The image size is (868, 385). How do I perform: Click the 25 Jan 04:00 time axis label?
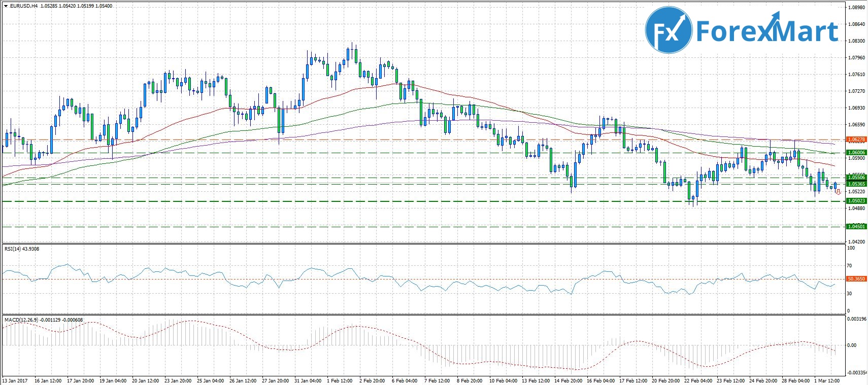pos(210,380)
